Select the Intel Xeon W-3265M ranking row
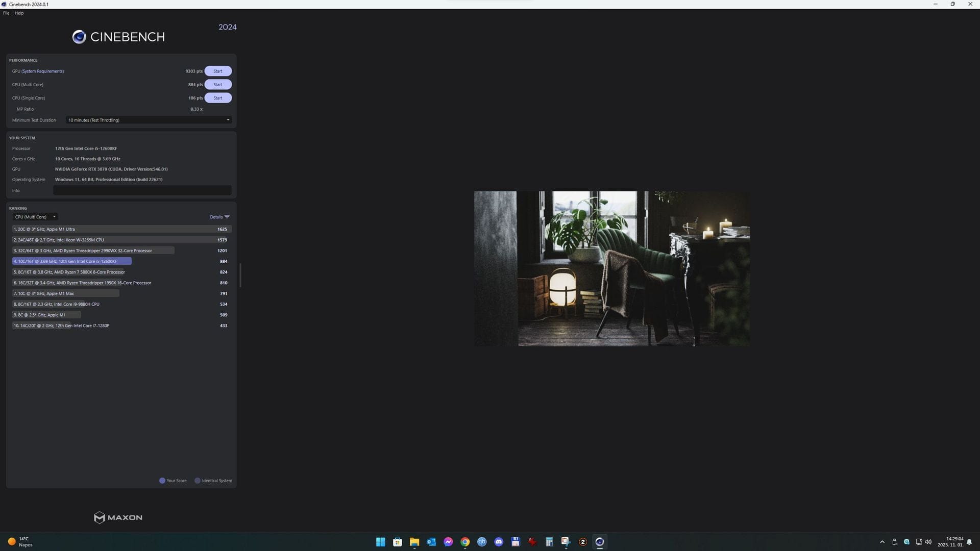The height and width of the screenshot is (551, 980). pyautogui.click(x=121, y=240)
